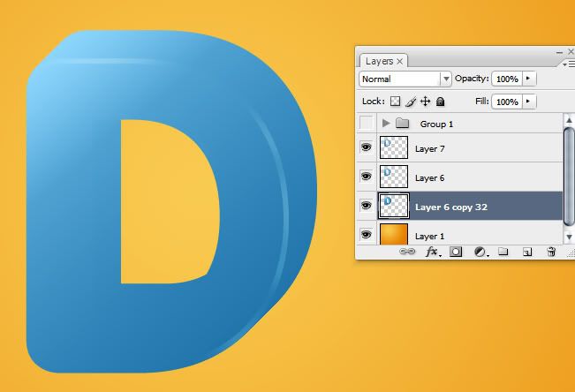Hide Layer 6 copy 32 visibility
Image resolution: width=575 pixels, height=392 pixels.
point(366,206)
